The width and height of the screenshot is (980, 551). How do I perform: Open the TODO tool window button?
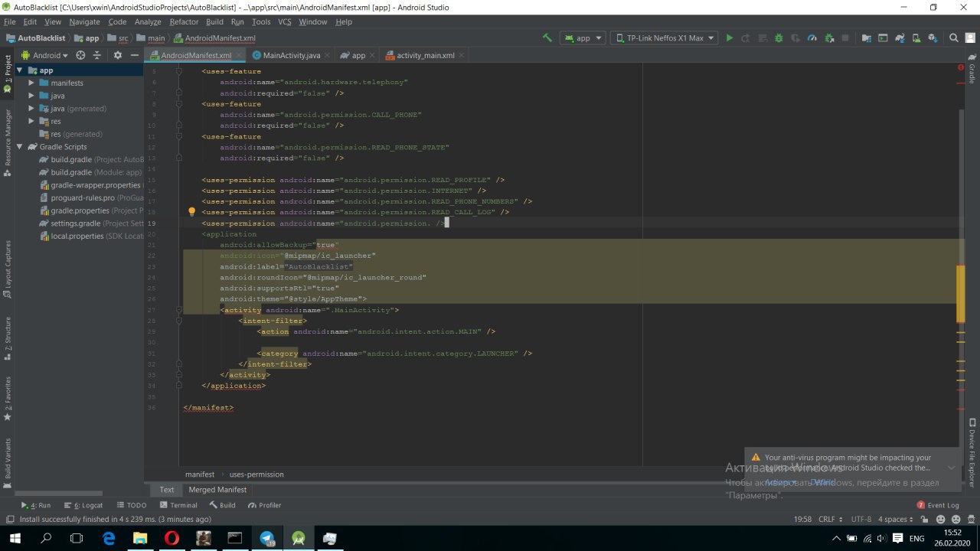tap(131, 505)
